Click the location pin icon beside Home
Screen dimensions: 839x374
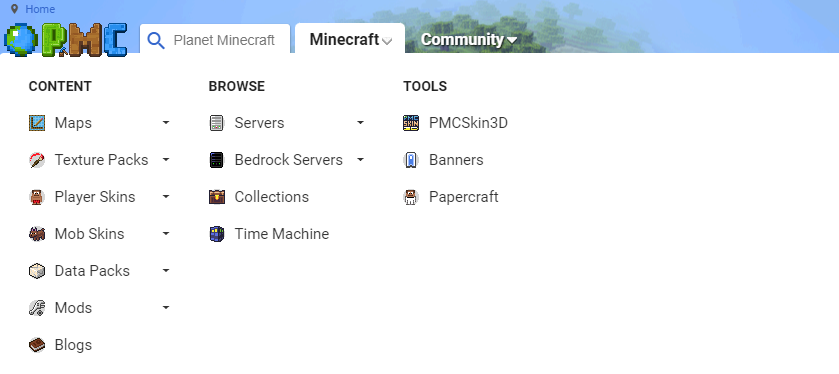point(14,9)
